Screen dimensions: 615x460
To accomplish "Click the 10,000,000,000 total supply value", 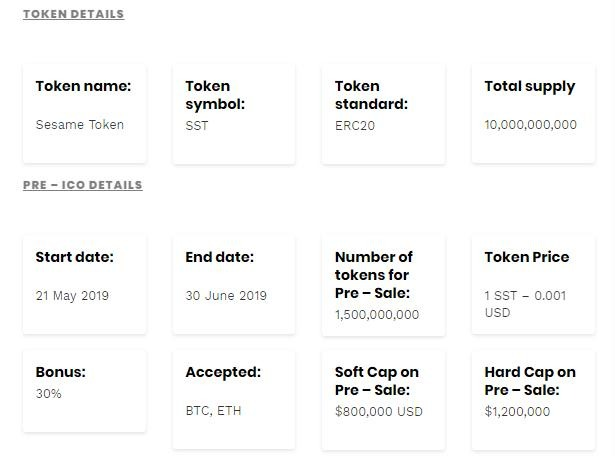I will pyautogui.click(x=531, y=125).
